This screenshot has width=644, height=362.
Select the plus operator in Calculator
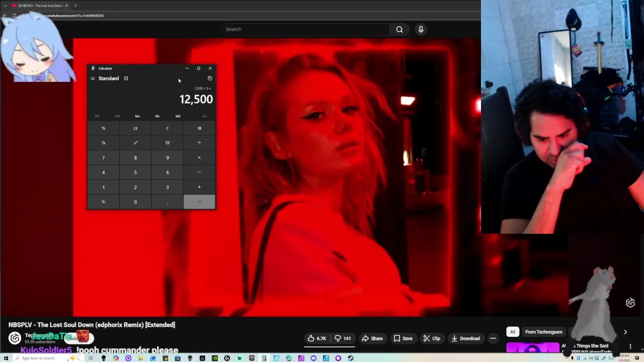click(199, 187)
